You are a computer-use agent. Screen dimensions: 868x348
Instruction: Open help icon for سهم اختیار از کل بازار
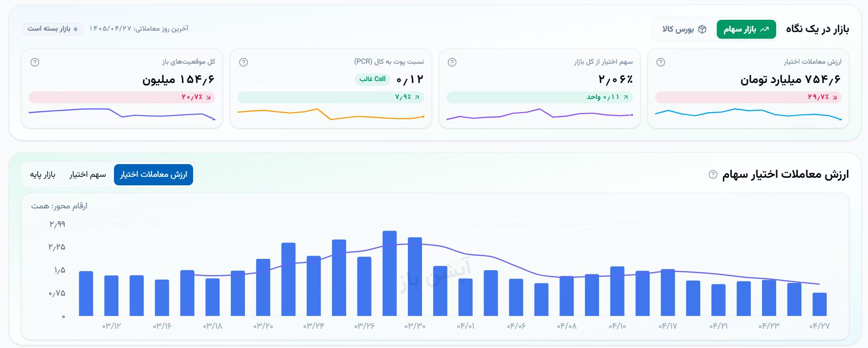452,62
